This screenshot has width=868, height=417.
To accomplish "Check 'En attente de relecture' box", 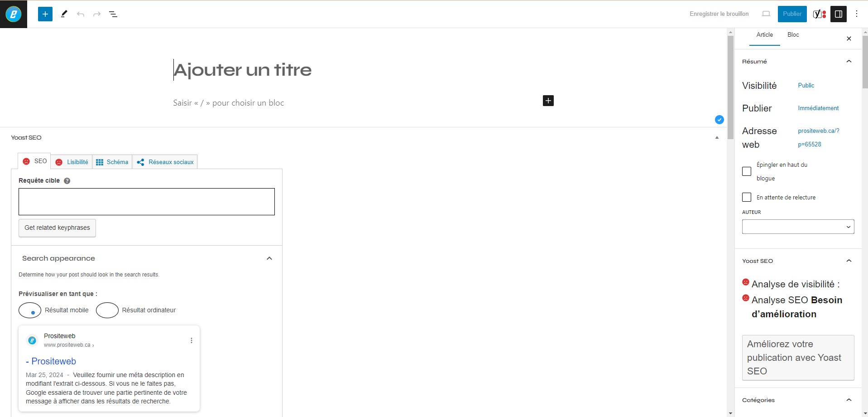I will click(x=747, y=197).
